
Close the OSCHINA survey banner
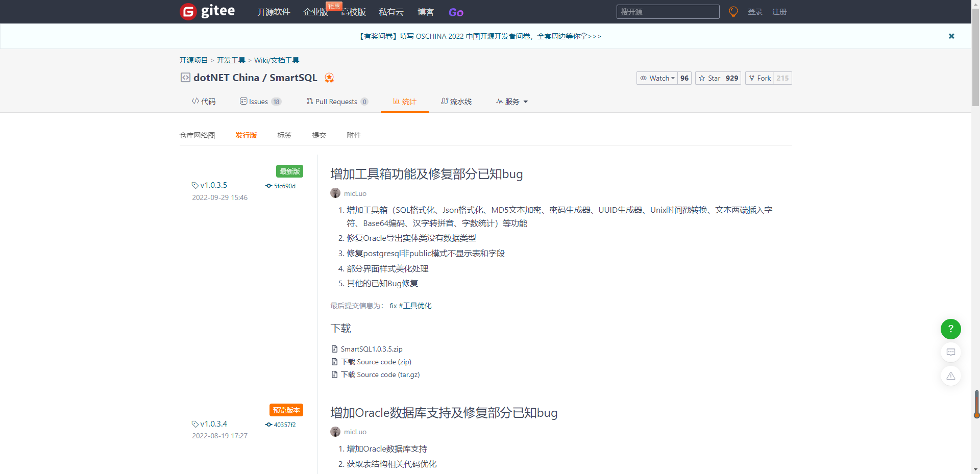pos(951,36)
